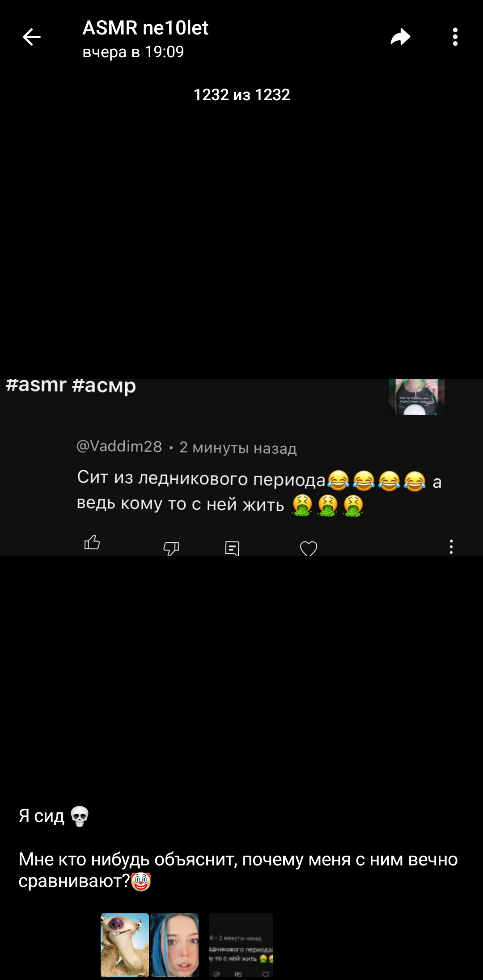The width and height of the screenshot is (483, 980).
Task: Go back using the top-left arrow
Action: point(32,37)
